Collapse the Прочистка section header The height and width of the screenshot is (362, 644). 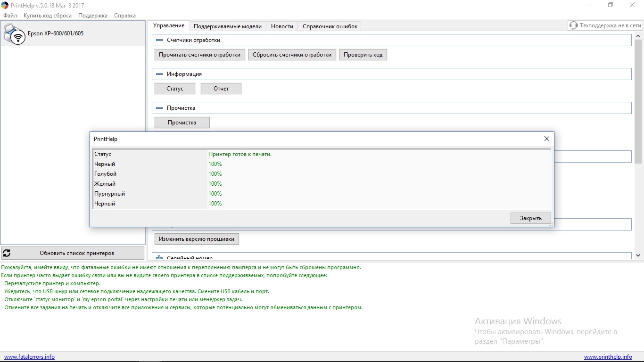point(159,108)
